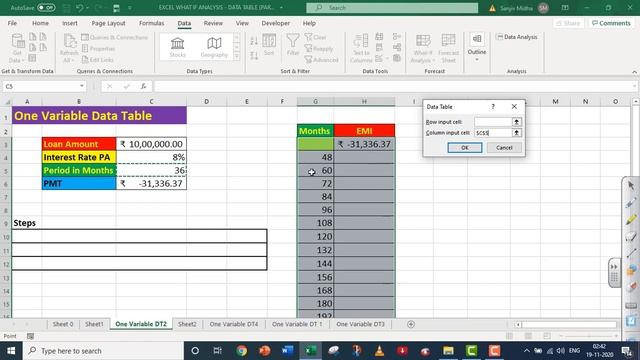Select the 60 months cell
The image size is (640, 360).
pos(316,170)
